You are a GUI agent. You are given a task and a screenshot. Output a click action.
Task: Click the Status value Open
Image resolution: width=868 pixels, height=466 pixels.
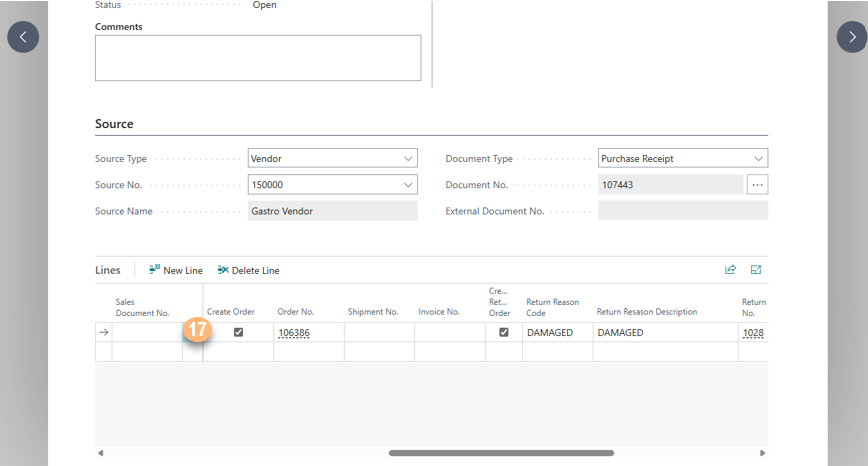265,5
